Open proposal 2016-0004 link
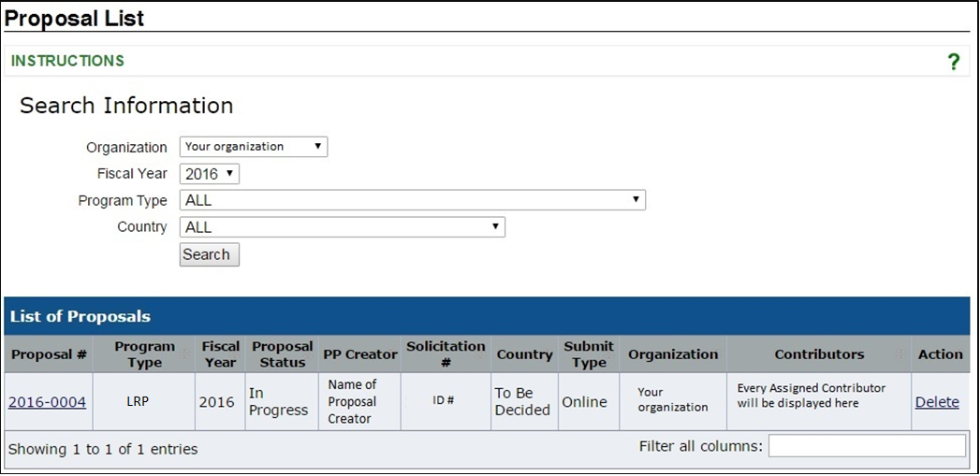The width and height of the screenshot is (980, 476). click(x=47, y=402)
